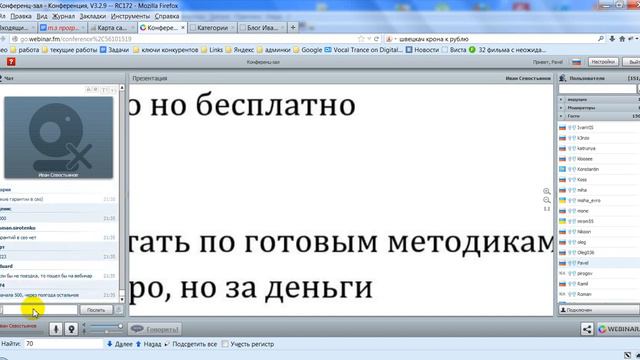This screenshot has width=640, height=360.
Task: Zoom out on the presentation
Action: click(x=547, y=200)
